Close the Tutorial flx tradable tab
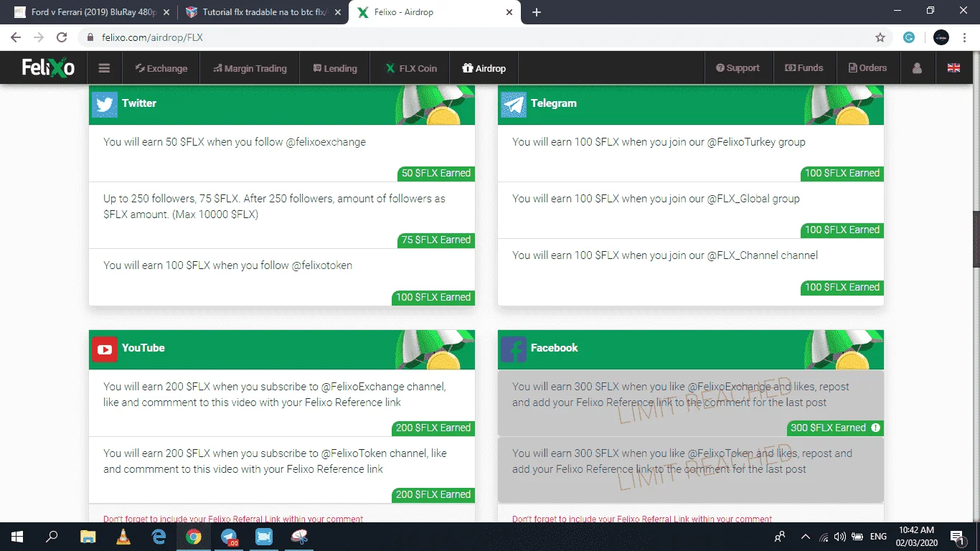The height and width of the screenshot is (551, 980). click(338, 12)
